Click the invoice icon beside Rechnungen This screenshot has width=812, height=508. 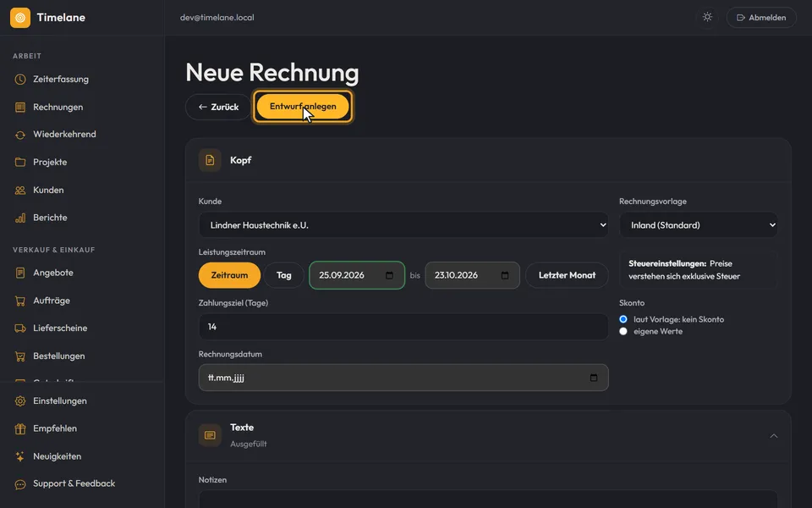pyautogui.click(x=20, y=108)
